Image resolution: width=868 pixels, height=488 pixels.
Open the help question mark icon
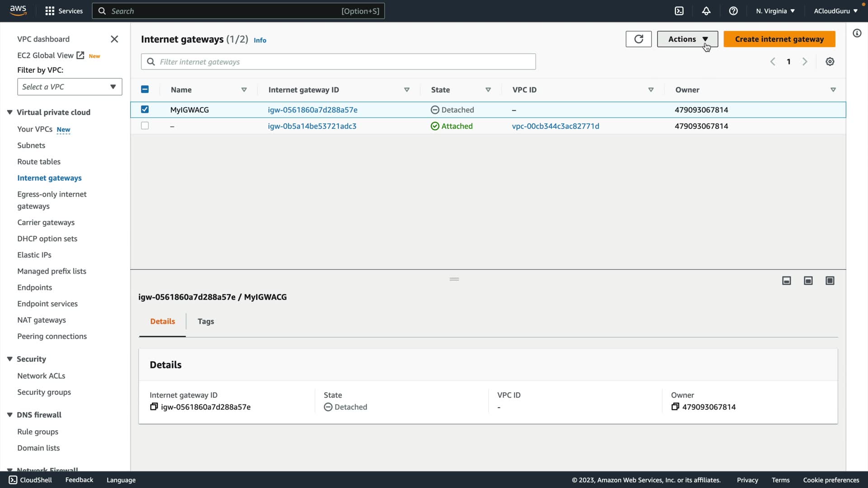733,11
